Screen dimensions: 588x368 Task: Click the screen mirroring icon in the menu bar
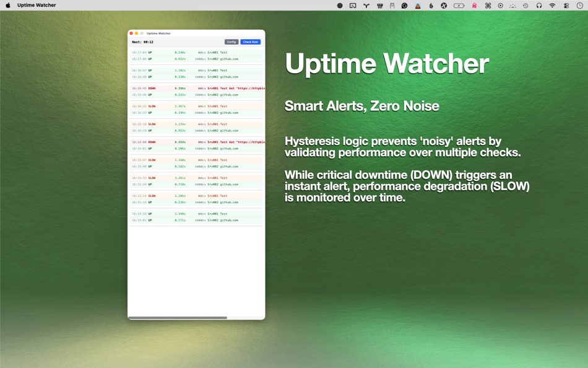click(x=353, y=5)
